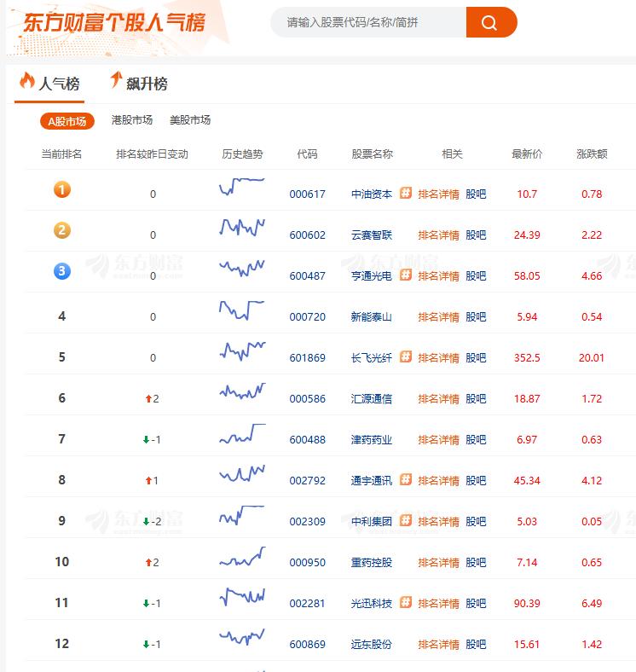The image size is (636, 672).
Task: Click stock code 002309
Action: click(307, 522)
